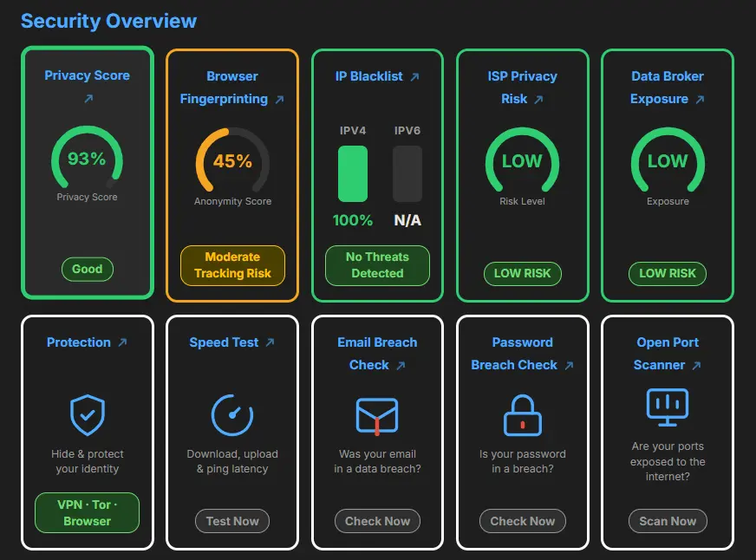Click the ISP Risk Level LOW gauge

pyautogui.click(x=523, y=160)
